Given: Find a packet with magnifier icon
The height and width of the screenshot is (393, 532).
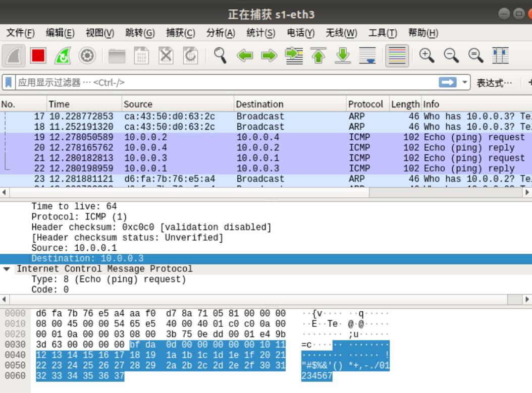Looking at the screenshot, I should click(220, 55).
